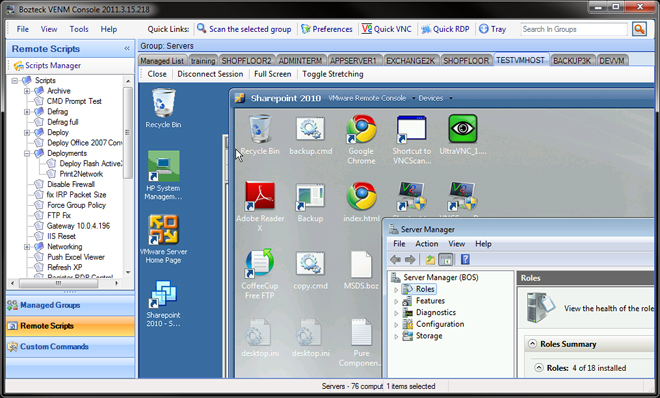Select the IIS Reset script
Viewport: 660px width, 398px height.
(61, 236)
